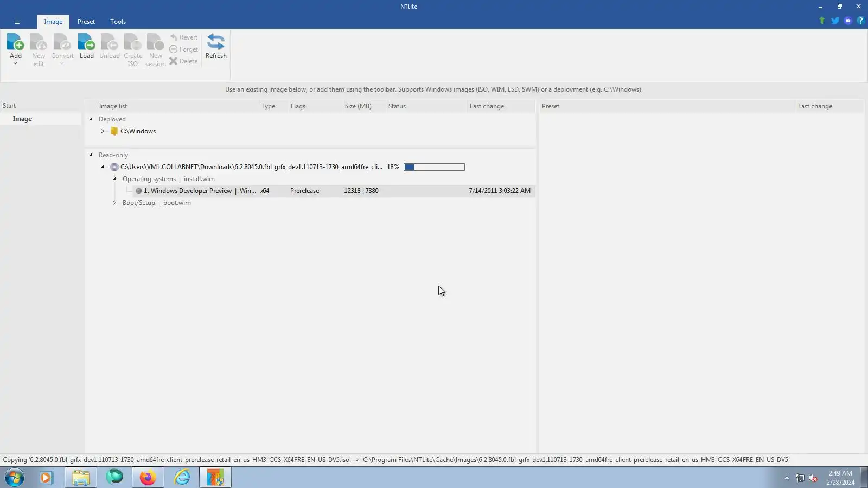Collapse the Read-only group

91,155
